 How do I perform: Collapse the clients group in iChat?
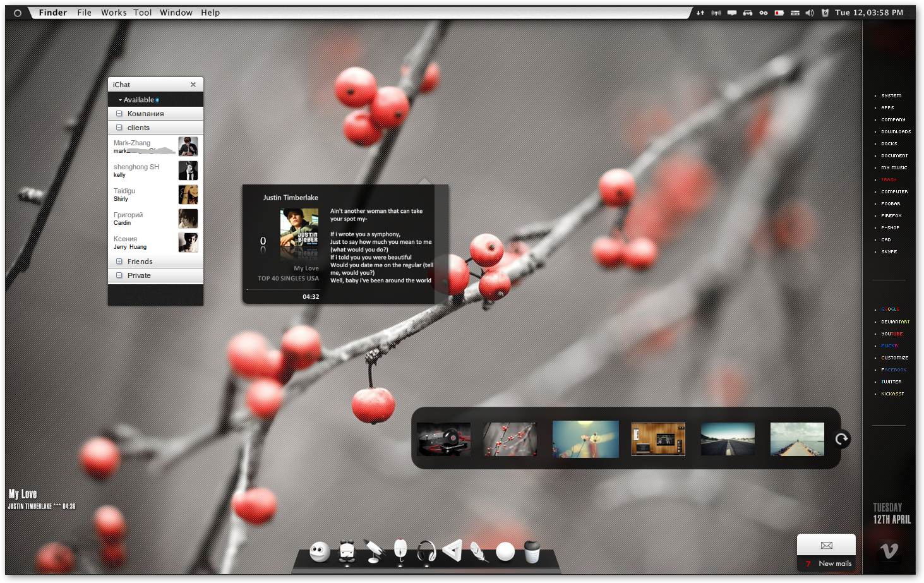click(x=119, y=128)
